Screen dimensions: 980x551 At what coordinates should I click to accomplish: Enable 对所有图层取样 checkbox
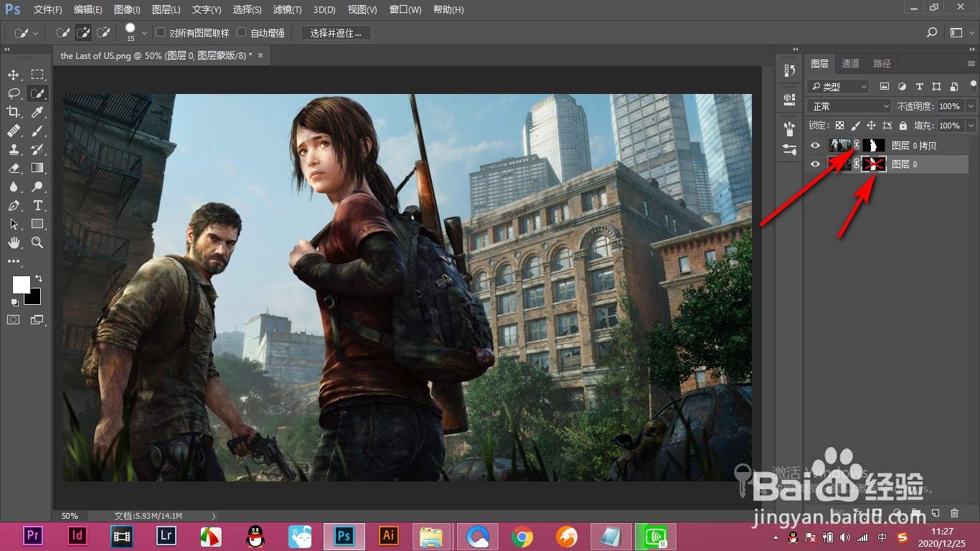(161, 32)
